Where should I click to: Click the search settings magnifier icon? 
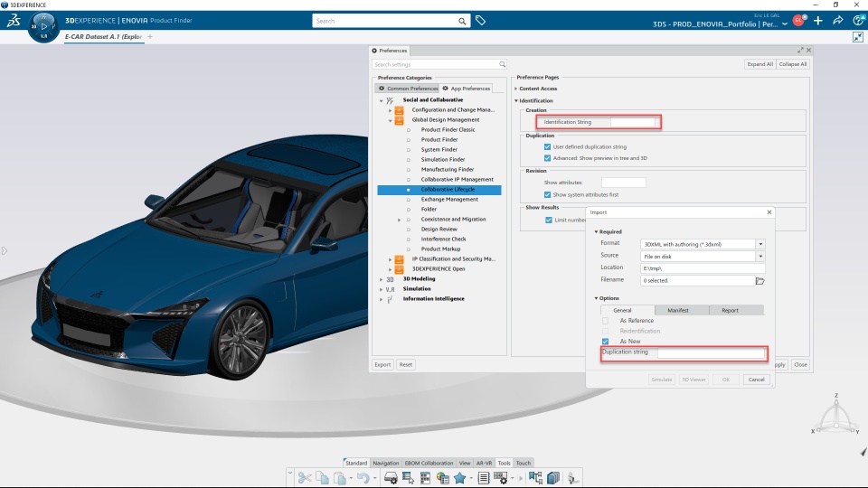[502, 65]
